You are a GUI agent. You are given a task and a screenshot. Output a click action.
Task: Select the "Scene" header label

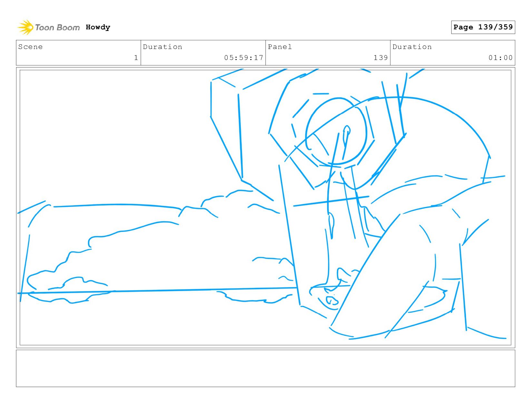coord(30,47)
